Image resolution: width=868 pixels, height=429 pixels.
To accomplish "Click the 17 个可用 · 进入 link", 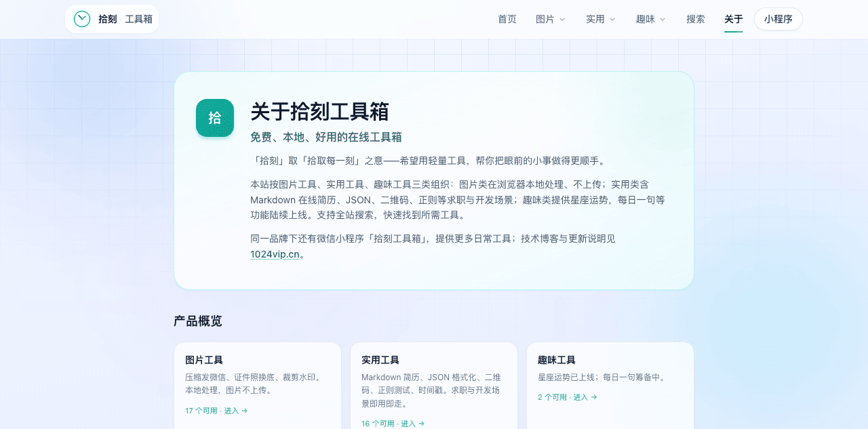I will tap(216, 411).
